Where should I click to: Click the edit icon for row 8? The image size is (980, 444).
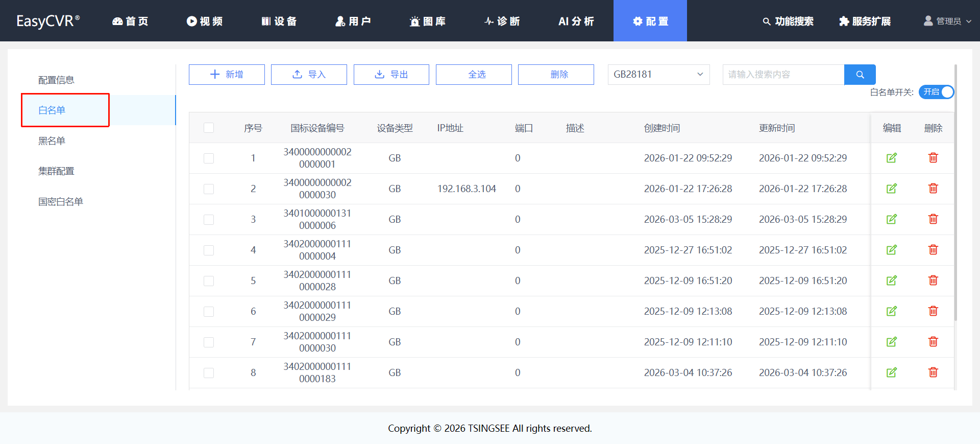tap(892, 372)
